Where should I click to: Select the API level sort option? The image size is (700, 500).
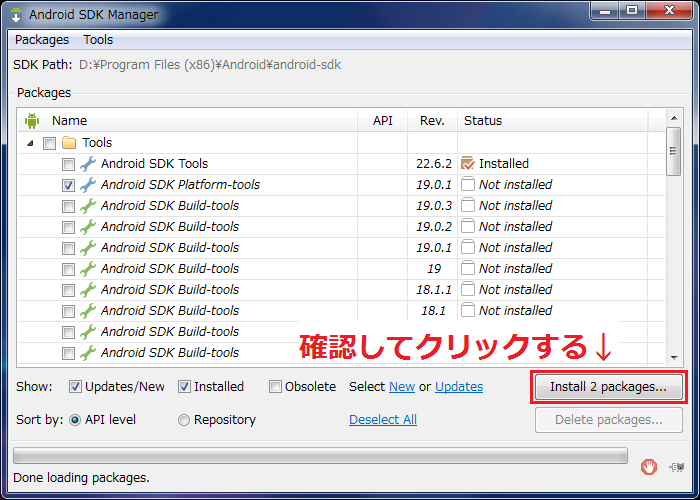75,420
